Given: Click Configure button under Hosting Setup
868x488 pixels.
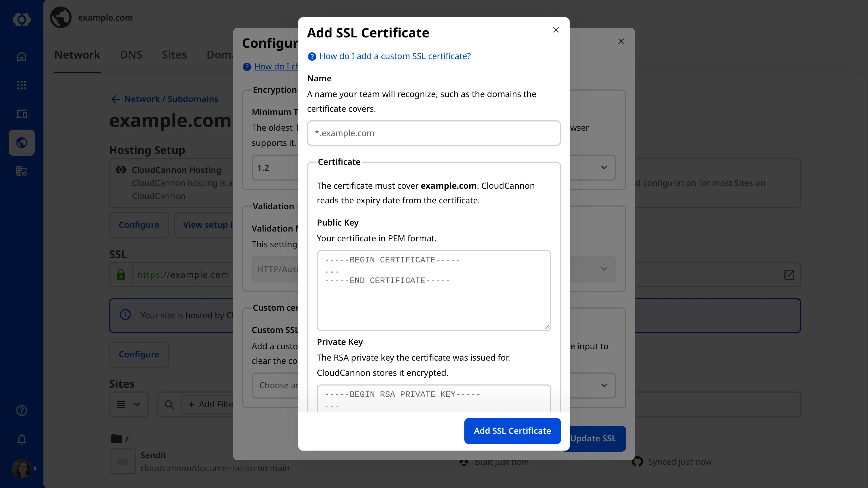Looking at the screenshot, I should click(139, 225).
